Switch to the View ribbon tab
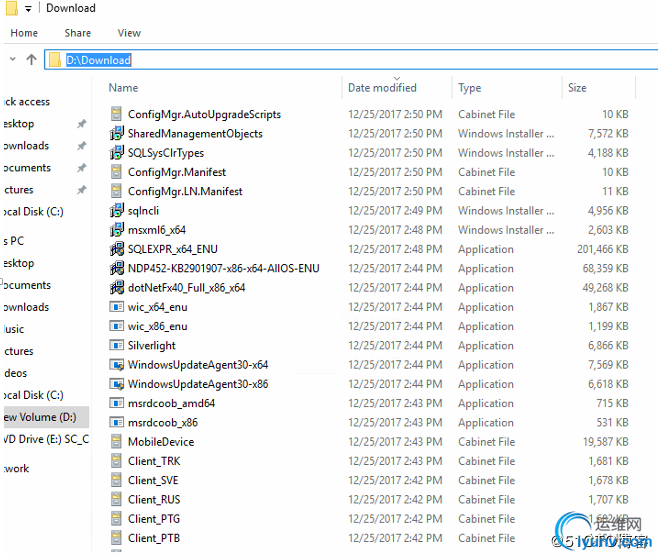 pos(129,33)
